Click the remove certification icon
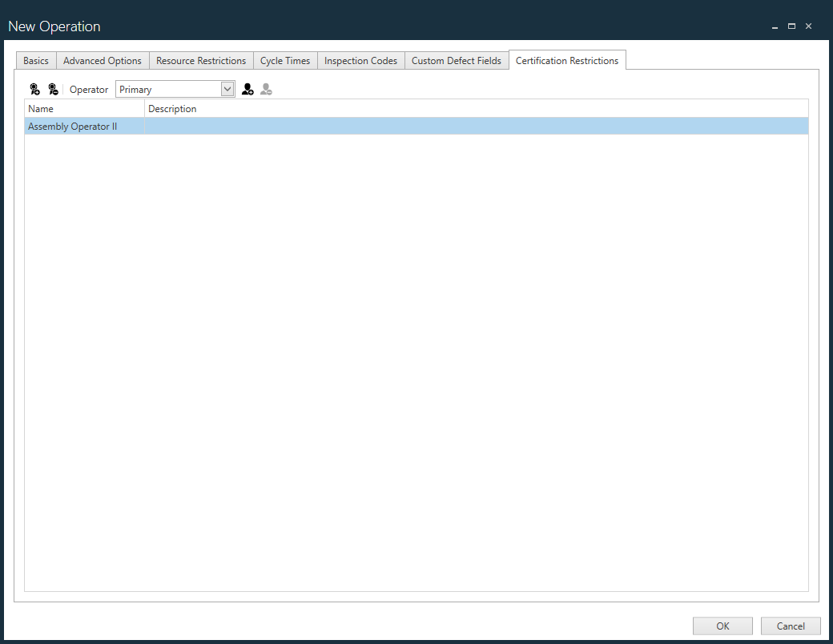This screenshot has width=833, height=644. click(53, 89)
